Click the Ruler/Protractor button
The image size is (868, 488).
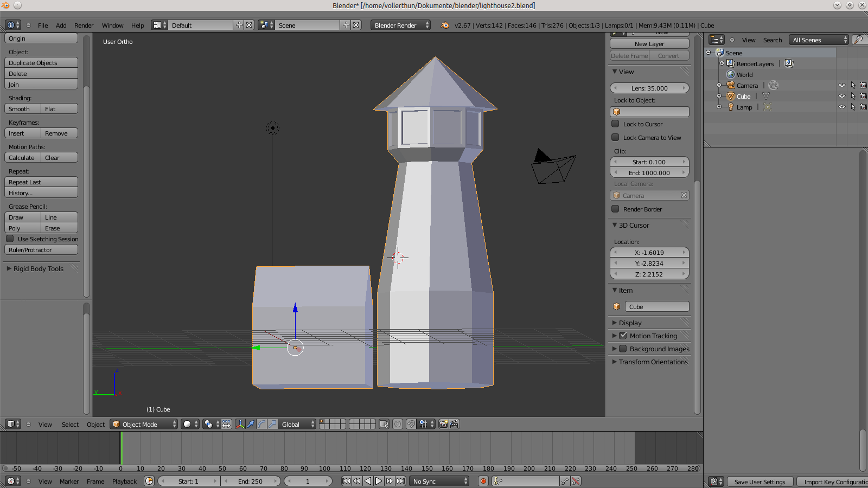[41, 249]
